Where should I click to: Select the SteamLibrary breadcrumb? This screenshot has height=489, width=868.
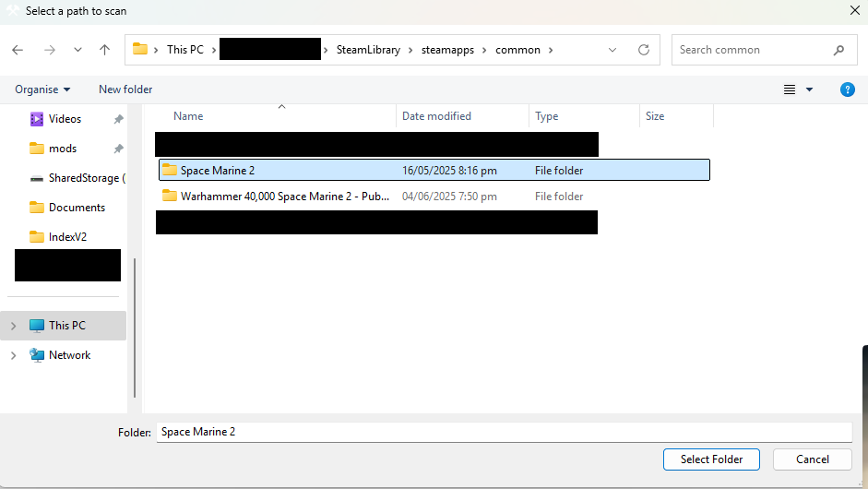click(368, 49)
